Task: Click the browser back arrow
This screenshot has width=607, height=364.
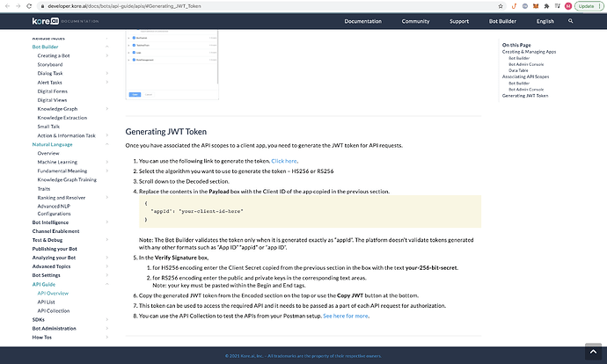Action: click(5, 5)
